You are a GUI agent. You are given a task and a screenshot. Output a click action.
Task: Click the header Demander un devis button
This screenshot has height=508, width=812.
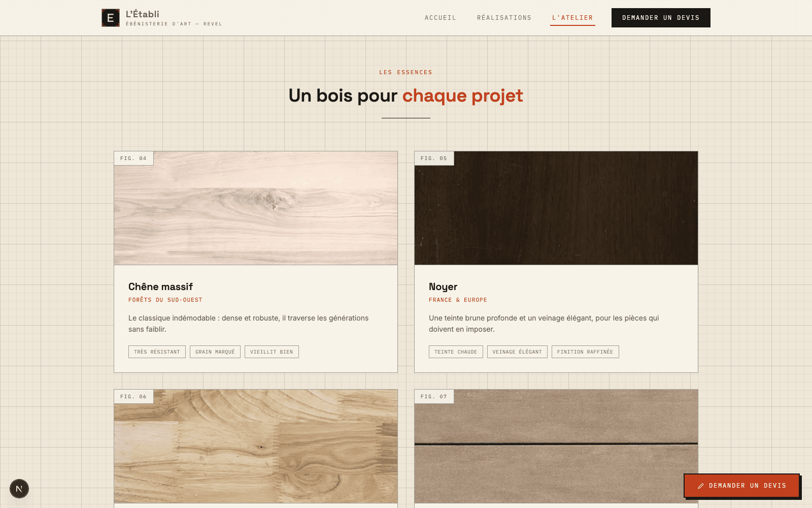[x=661, y=18]
